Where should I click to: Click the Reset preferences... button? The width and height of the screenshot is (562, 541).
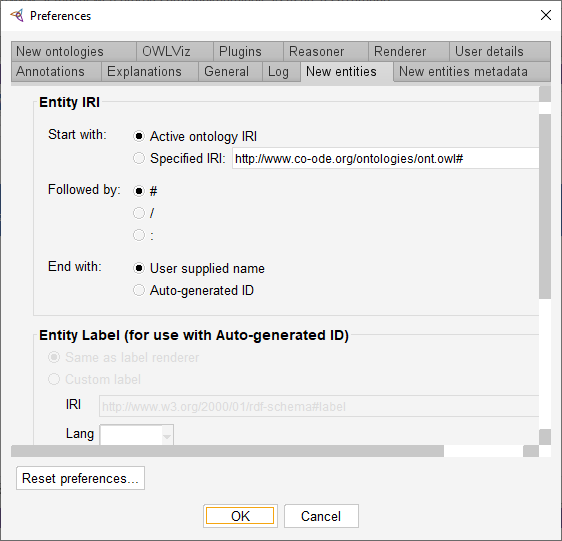click(x=80, y=478)
